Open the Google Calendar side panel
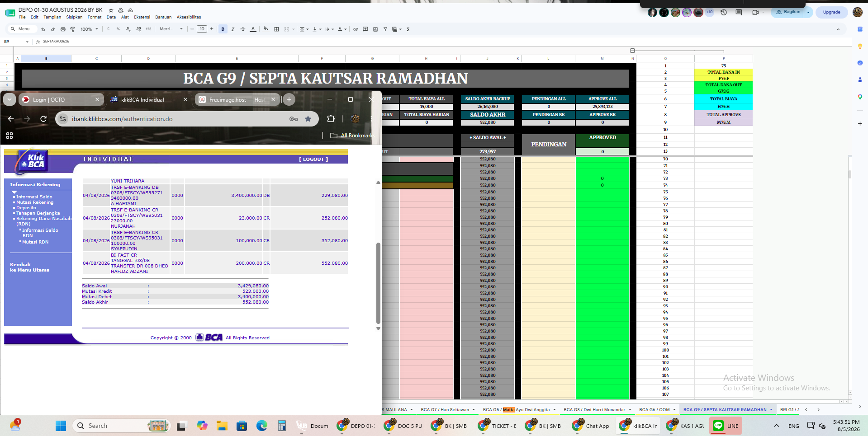Screen dimensions: 868x436 pyautogui.click(x=860, y=29)
